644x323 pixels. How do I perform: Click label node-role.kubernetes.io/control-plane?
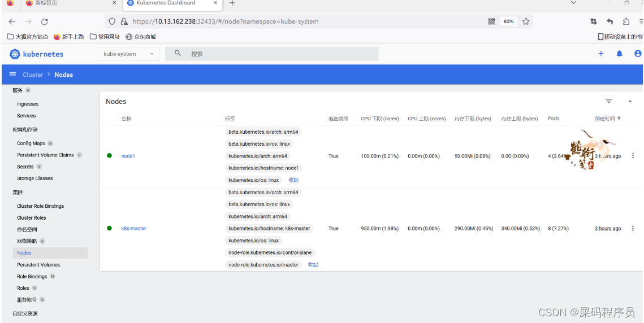point(270,252)
